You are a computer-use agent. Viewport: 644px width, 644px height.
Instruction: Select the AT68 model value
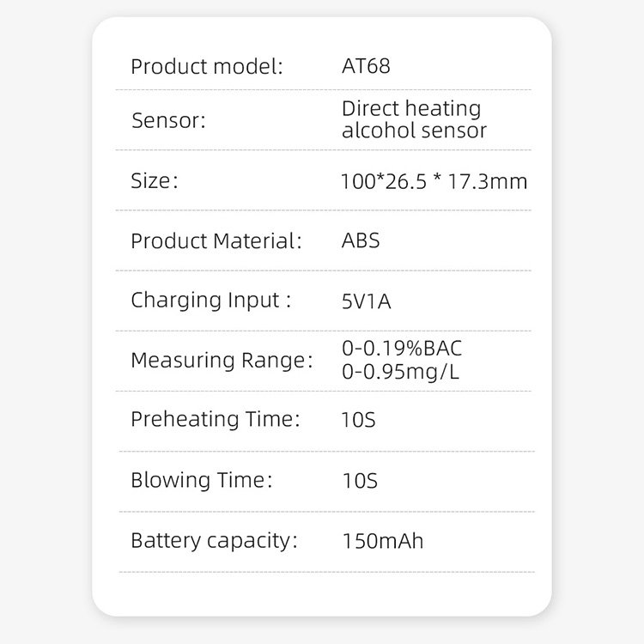click(366, 66)
